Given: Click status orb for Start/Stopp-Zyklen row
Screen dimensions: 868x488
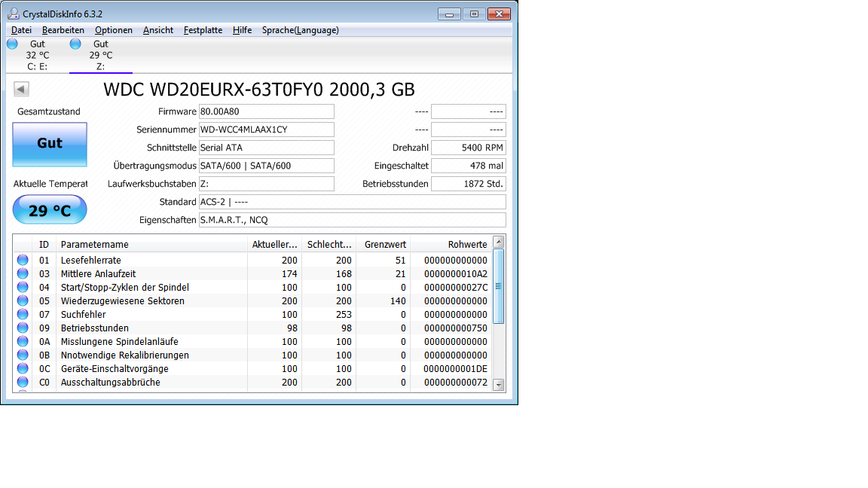Looking at the screenshot, I should pos(23,287).
